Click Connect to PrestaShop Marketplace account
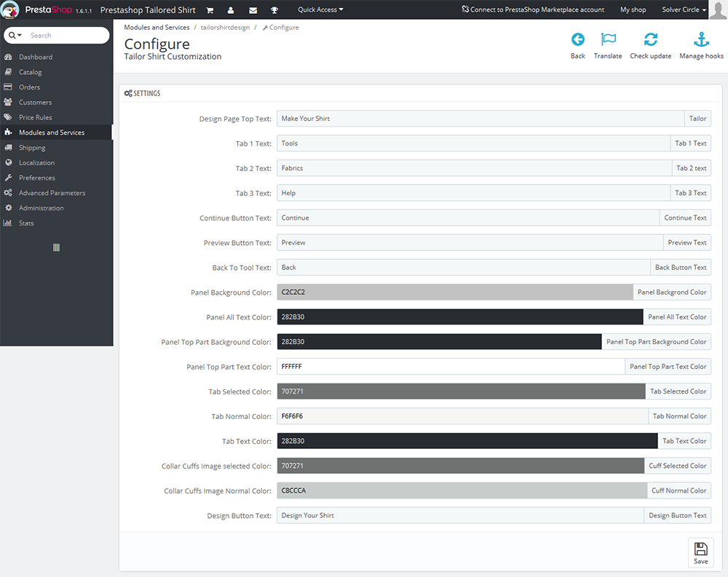Screen dimensions: 728x577 click(533, 9)
